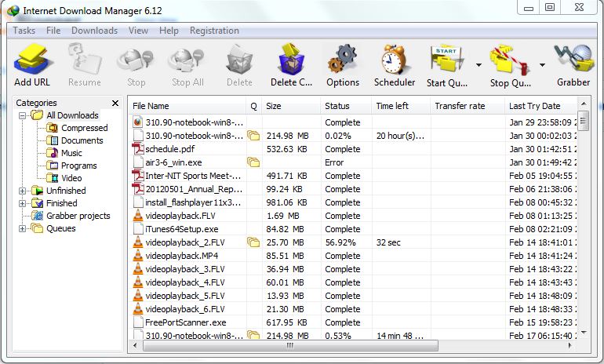Sort by File Name column header

(187, 106)
